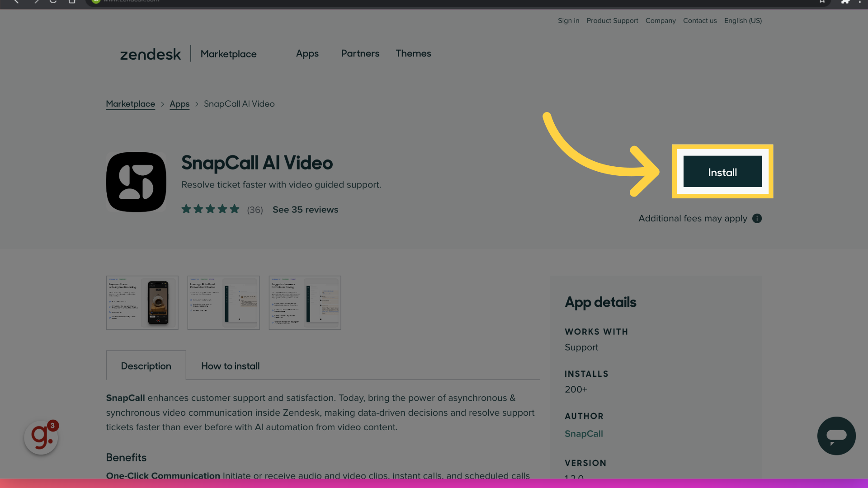The image size is (868, 488).
Task: Click the Company menu item
Action: (660, 20)
